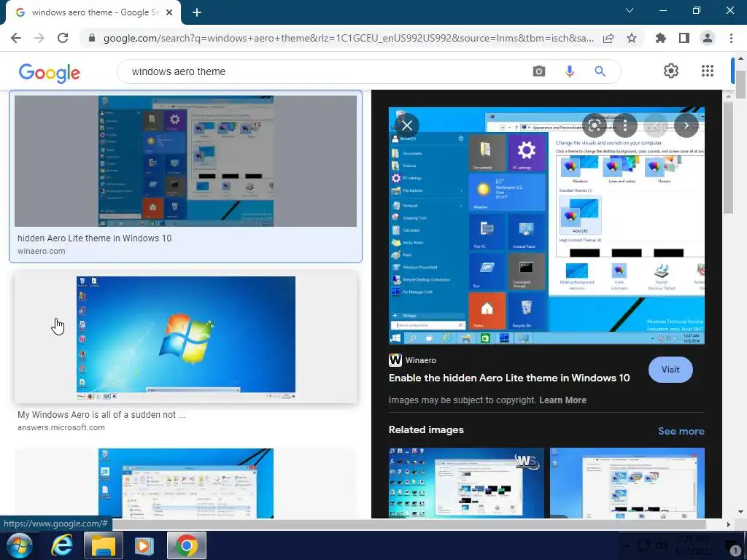The width and height of the screenshot is (747, 560).
Task: Search by image with camera icon
Action: click(539, 71)
